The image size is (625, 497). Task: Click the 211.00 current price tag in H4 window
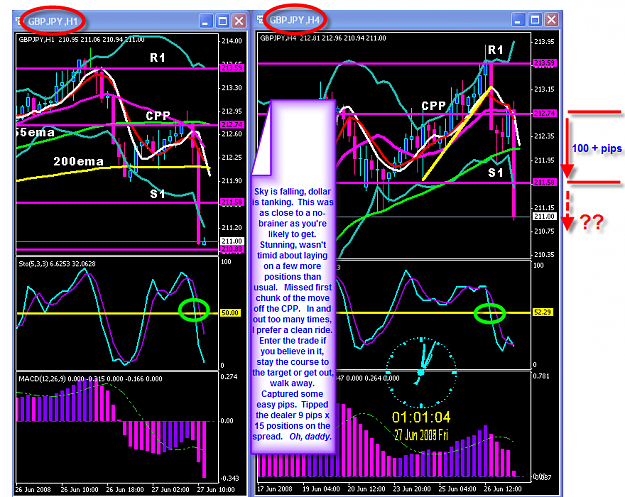(x=544, y=216)
